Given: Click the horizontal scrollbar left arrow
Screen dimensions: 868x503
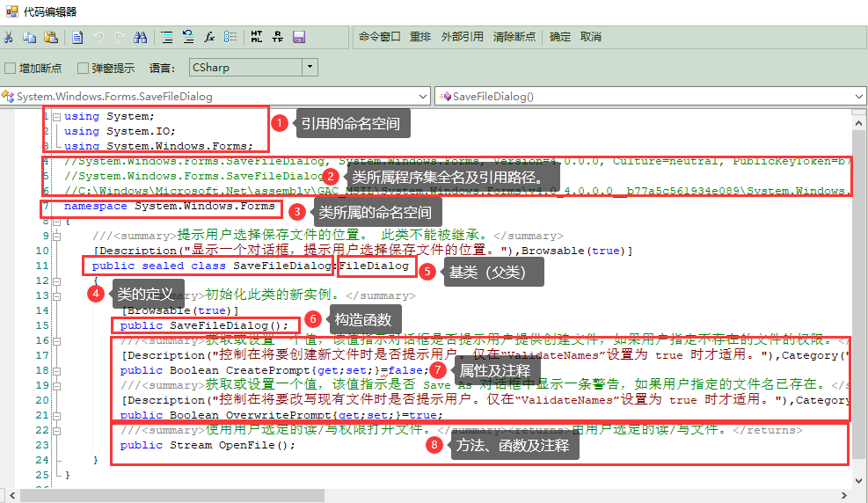Looking at the screenshot, I should coord(12,495).
